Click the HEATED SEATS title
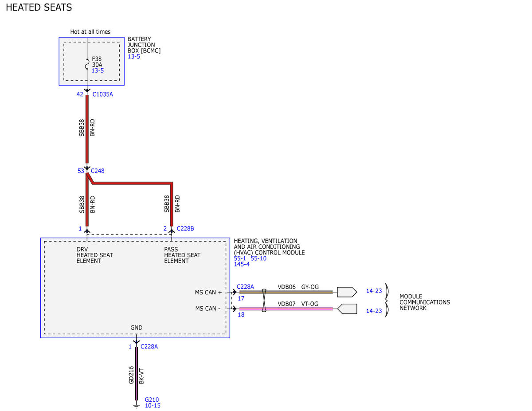 (39, 8)
